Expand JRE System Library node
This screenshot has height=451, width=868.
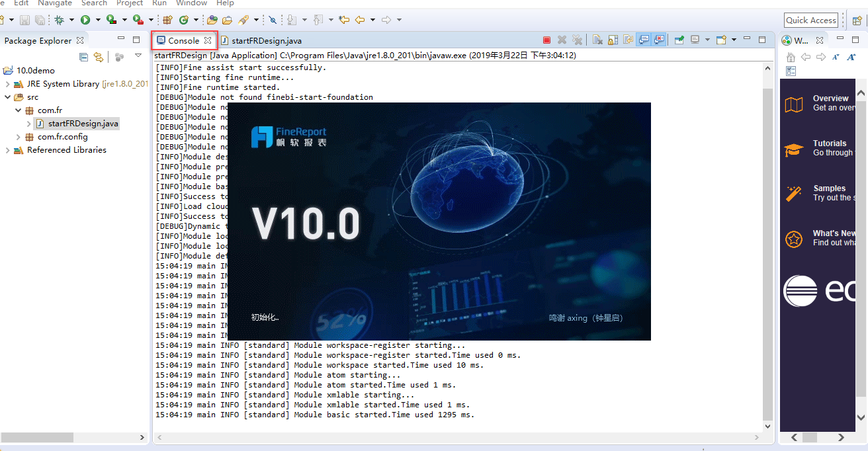[x=8, y=84]
